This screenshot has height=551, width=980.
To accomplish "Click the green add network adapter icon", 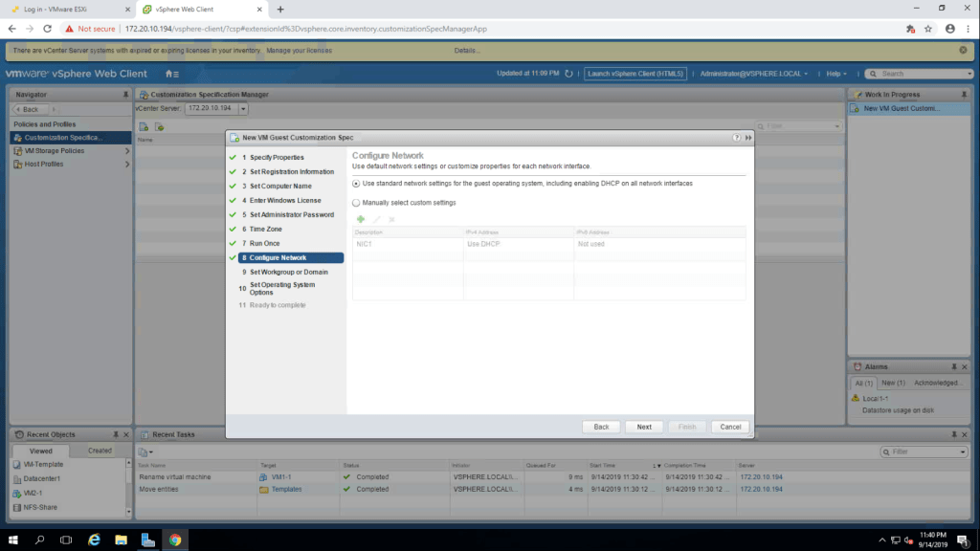I will tap(361, 219).
